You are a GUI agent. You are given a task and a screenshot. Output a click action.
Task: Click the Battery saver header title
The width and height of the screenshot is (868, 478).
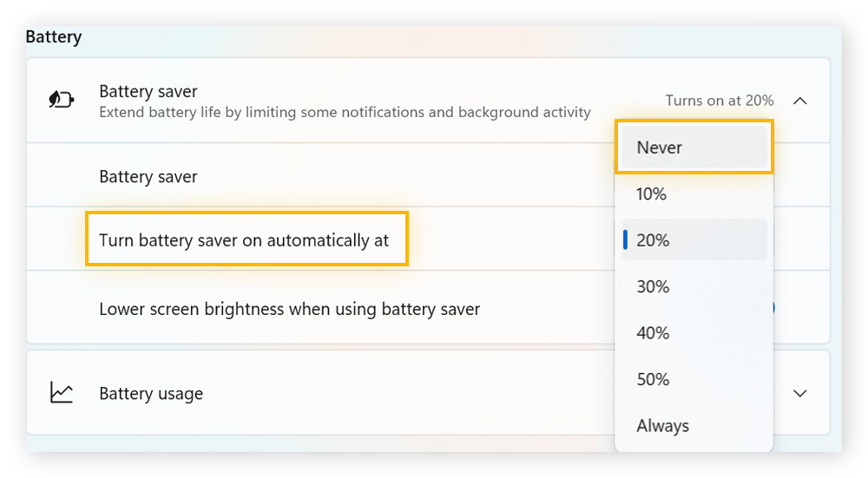coord(148,91)
